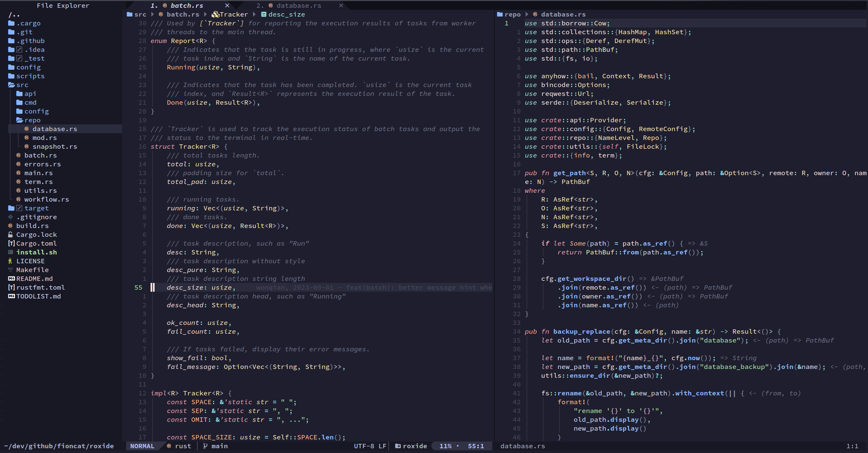The width and height of the screenshot is (868, 453).
Task: Click the lock icon next to Cargo.lock
Action: (11, 234)
